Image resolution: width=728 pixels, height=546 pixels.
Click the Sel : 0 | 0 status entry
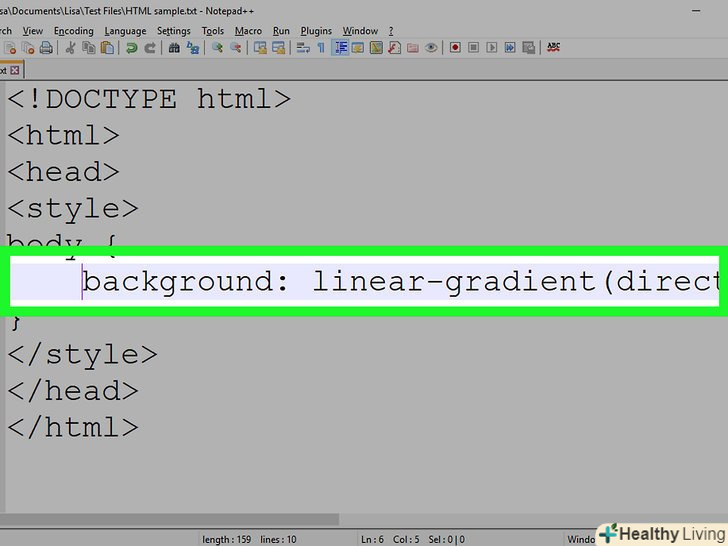click(x=446, y=540)
